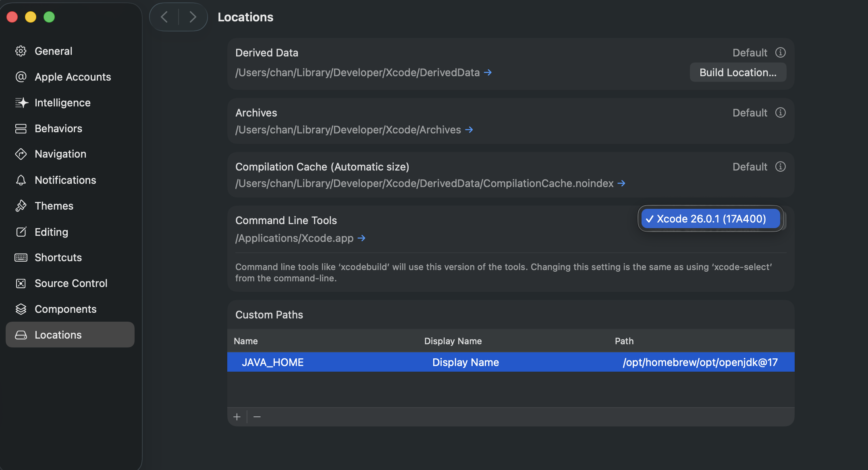The height and width of the screenshot is (470, 868).
Task: Add a custom path with the plus button
Action: click(237, 417)
